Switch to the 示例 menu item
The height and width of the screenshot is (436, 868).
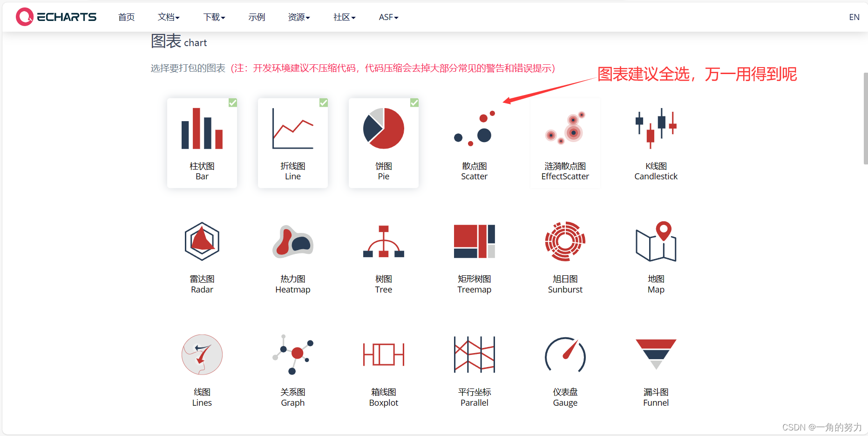pyautogui.click(x=256, y=17)
